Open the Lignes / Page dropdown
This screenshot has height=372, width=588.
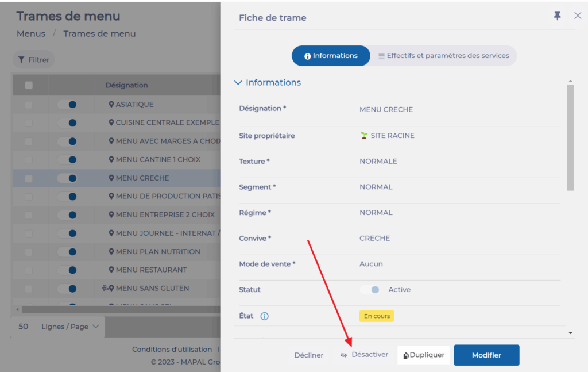[70, 327]
